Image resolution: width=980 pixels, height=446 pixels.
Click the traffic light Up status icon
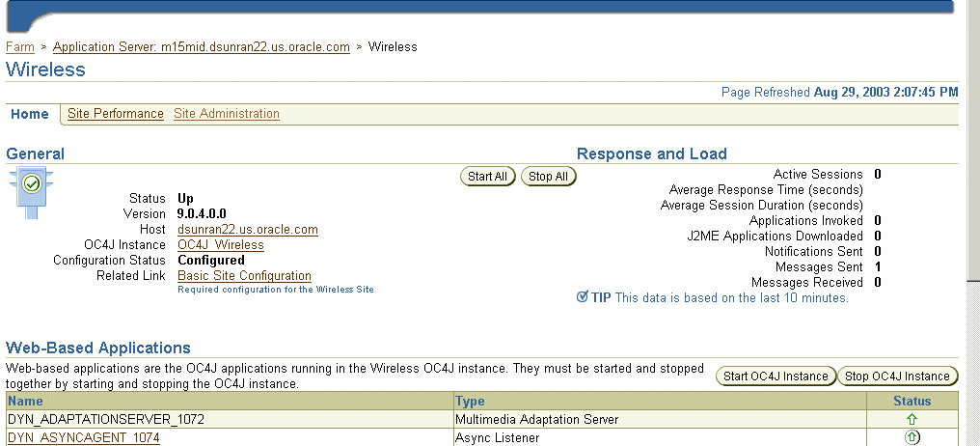pyautogui.click(x=31, y=192)
